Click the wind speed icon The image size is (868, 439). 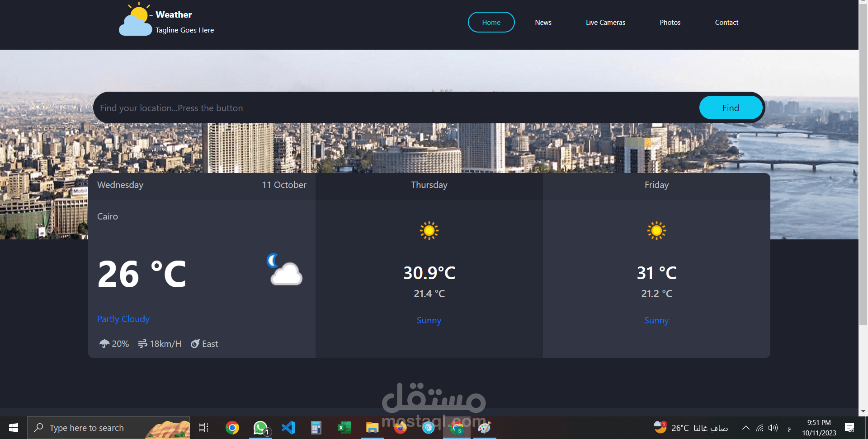pos(142,344)
